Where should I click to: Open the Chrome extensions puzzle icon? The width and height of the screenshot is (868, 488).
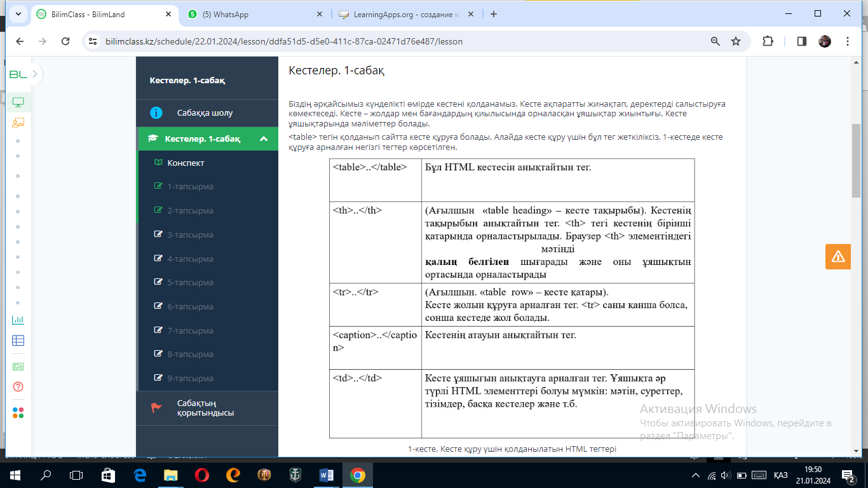pos(768,41)
